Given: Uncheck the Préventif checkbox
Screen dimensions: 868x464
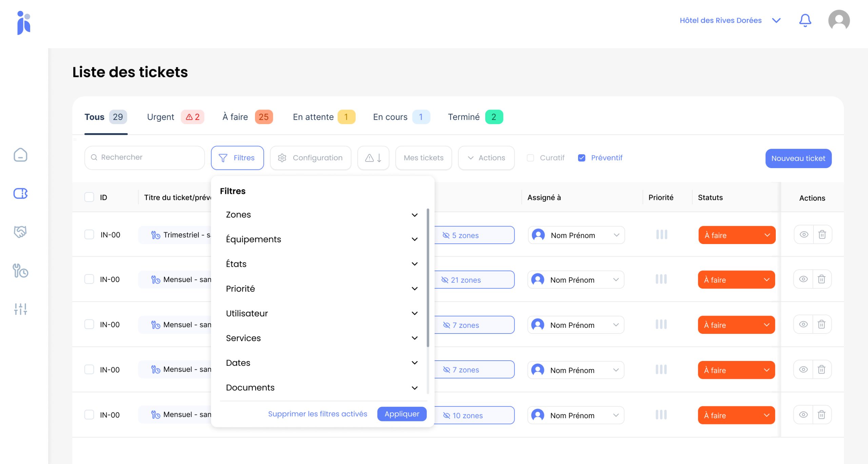Looking at the screenshot, I should (581, 158).
